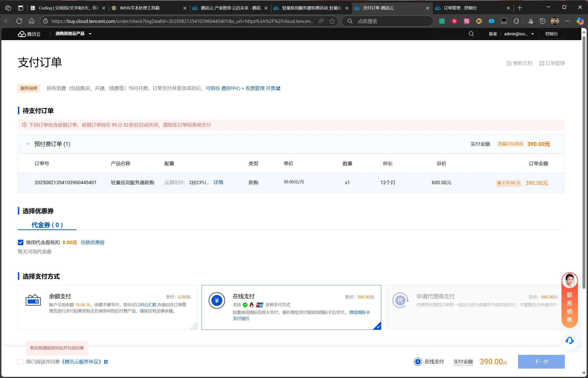Uncheck 使用代金券抵扣 checkbox

(21, 242)
